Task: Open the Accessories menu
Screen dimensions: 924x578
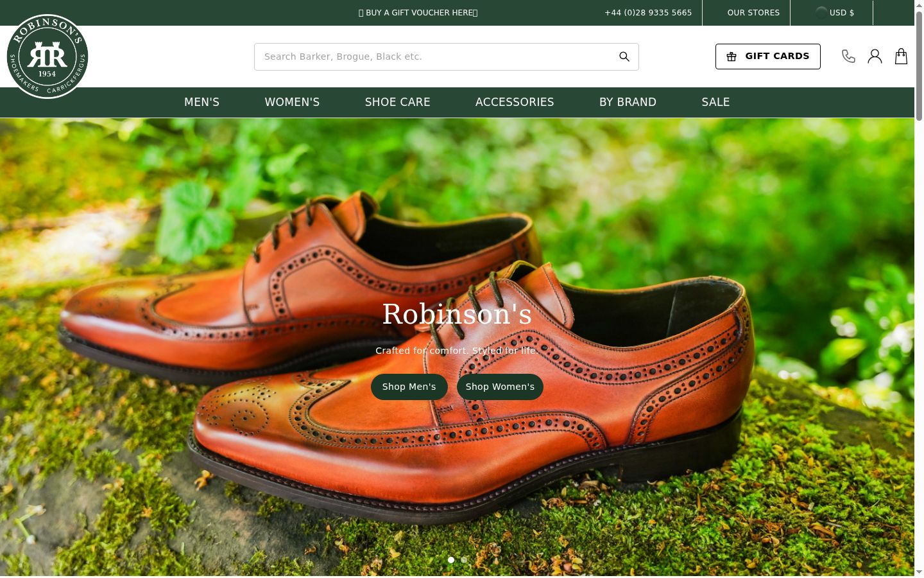Action: (515, 102)
